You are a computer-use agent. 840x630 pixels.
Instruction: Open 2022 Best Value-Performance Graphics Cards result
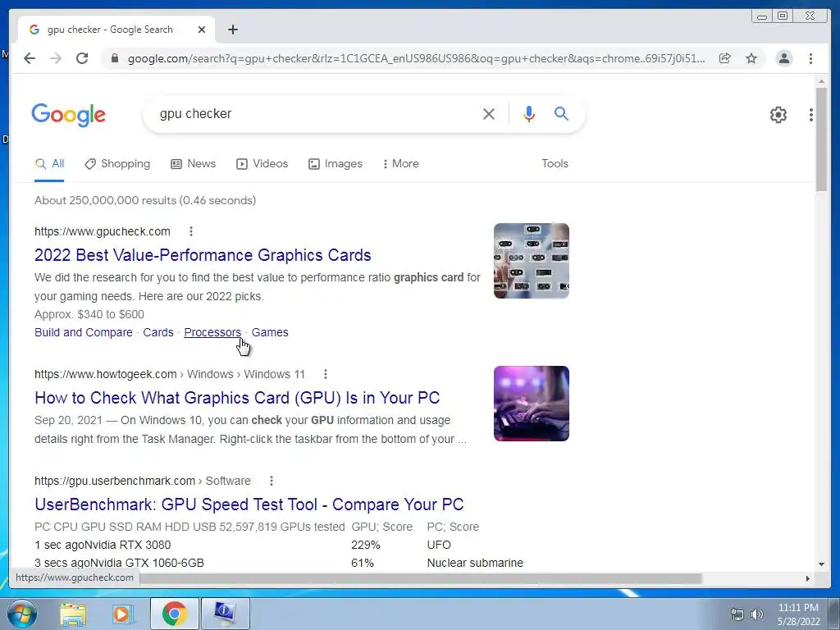(203, 255)
